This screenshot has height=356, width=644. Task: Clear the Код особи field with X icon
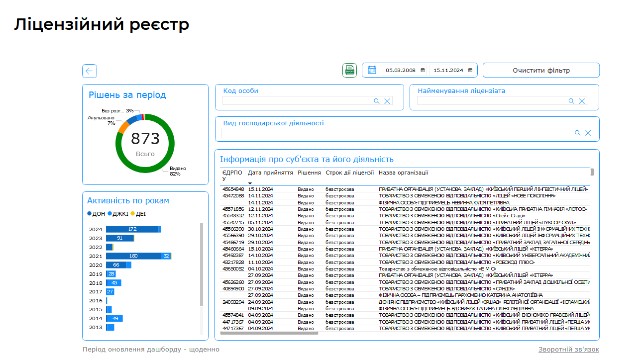387,101
